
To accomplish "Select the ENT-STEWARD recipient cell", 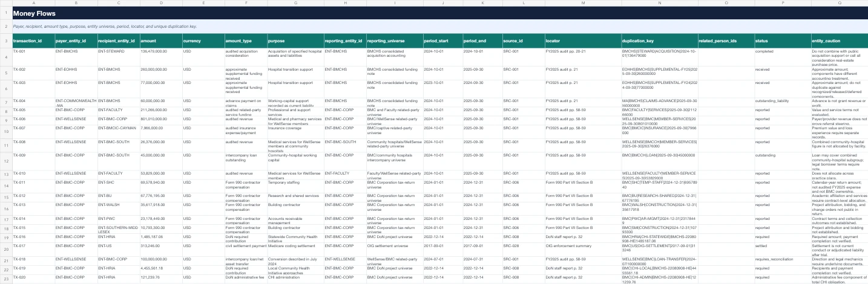I will point(118,57).
